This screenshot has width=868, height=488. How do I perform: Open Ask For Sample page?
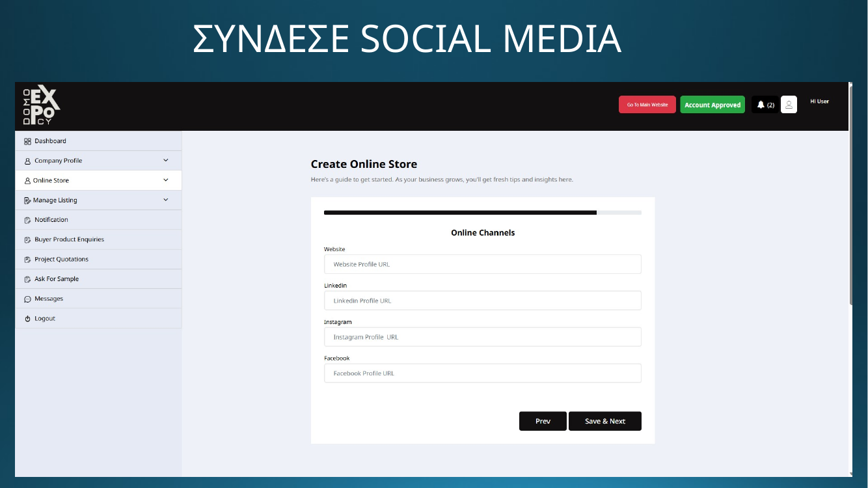tap(98, 278)
